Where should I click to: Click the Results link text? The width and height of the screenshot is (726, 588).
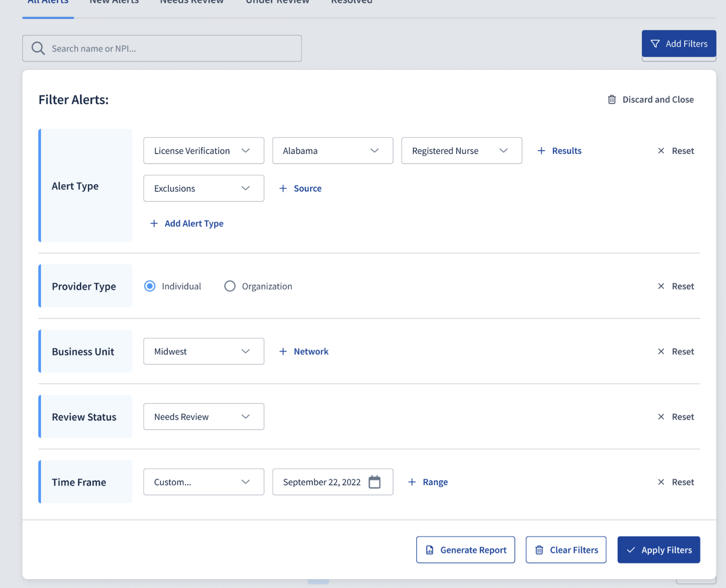point(567,151)
